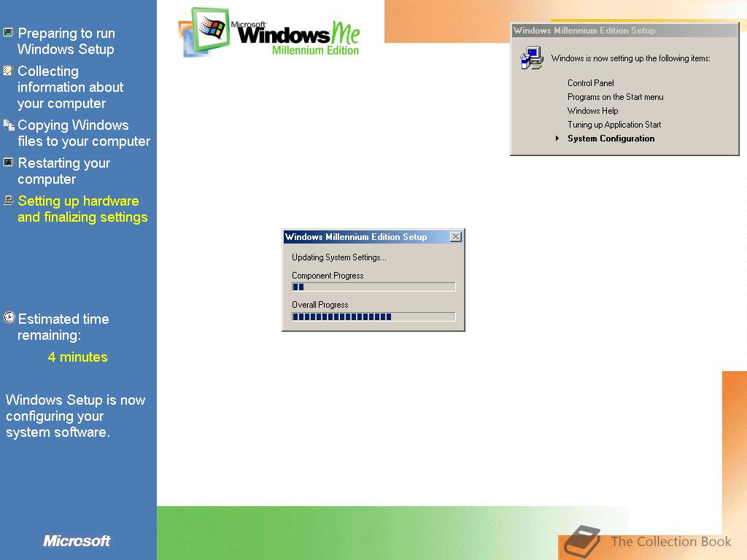
Task: Select Programs on the Start menu item
Action: 615,97
